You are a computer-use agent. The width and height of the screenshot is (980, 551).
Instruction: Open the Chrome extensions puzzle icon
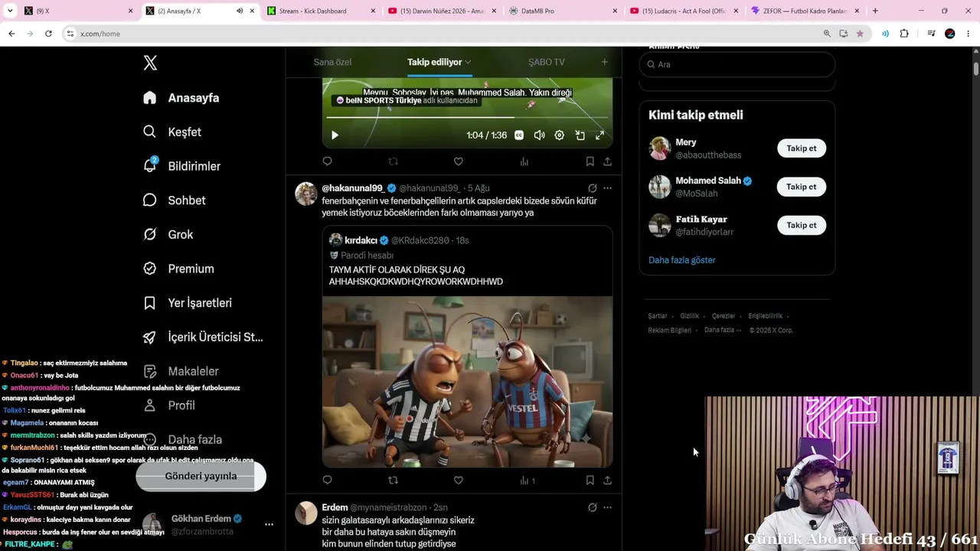click(x=904, y=34)
